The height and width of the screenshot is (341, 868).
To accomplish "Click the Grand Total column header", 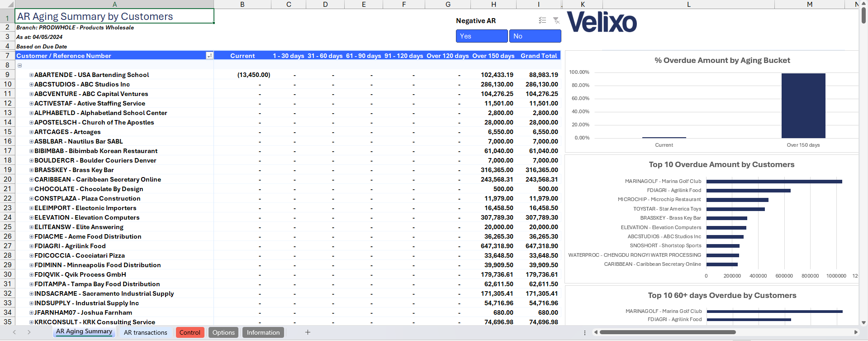I will click(x=539, y=56).
